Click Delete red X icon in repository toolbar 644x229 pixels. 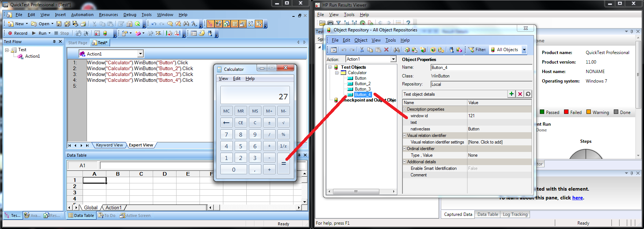click(x=386, y=50)
